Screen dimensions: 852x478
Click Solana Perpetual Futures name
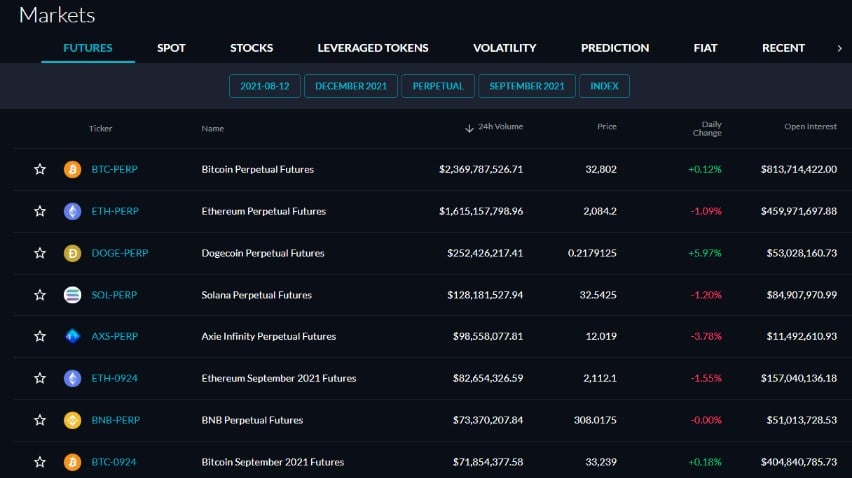(256, 295)
